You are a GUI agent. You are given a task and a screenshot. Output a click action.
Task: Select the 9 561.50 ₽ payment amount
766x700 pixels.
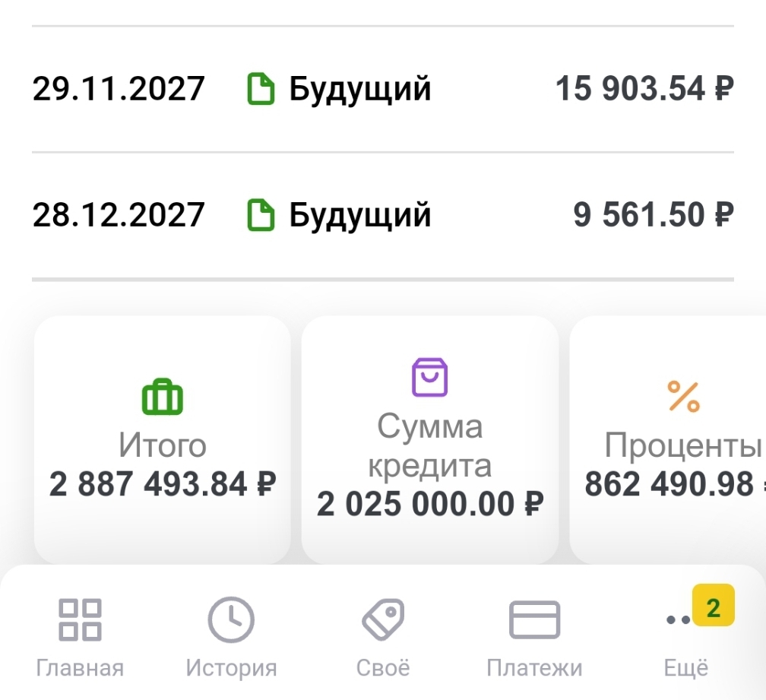click(x=653, y=216)
